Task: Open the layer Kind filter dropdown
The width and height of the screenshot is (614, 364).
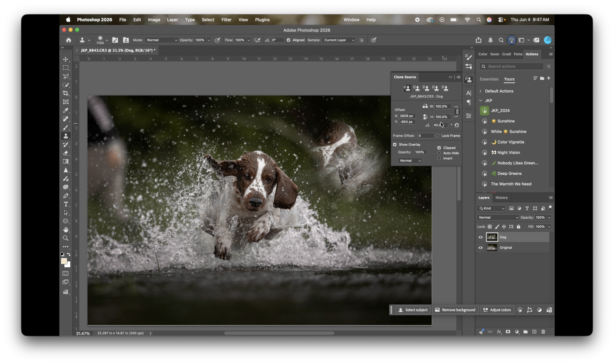Action: point(491,208)
